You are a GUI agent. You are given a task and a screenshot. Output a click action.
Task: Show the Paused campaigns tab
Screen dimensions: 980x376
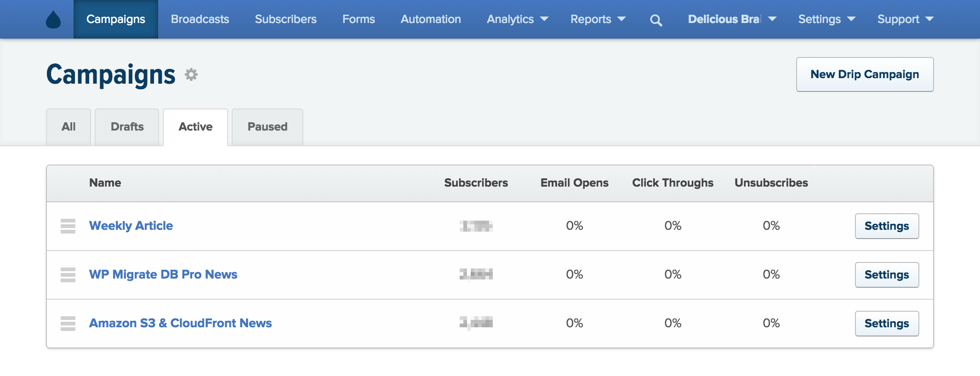(x=268, y=127)
